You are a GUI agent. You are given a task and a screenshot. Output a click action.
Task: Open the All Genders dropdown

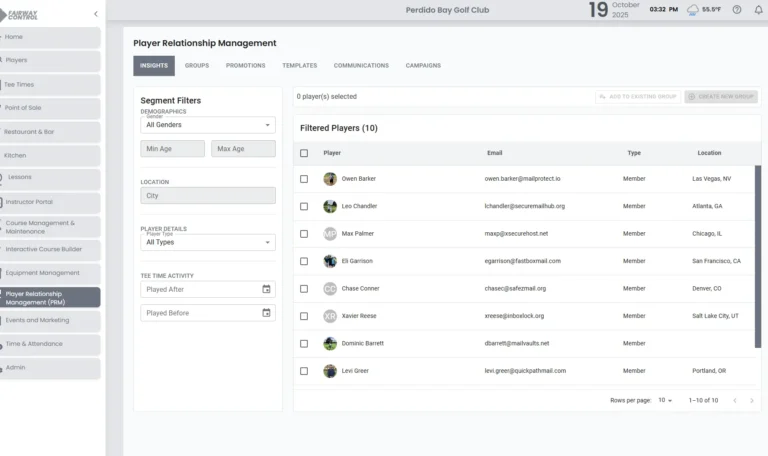pyautogui.click(x=208, y=125)
